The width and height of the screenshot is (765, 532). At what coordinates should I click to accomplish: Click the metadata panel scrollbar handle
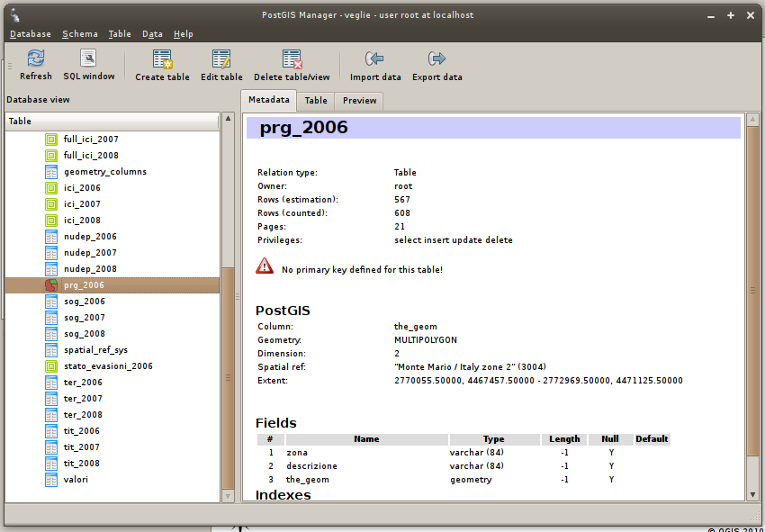tap(752, 291)
